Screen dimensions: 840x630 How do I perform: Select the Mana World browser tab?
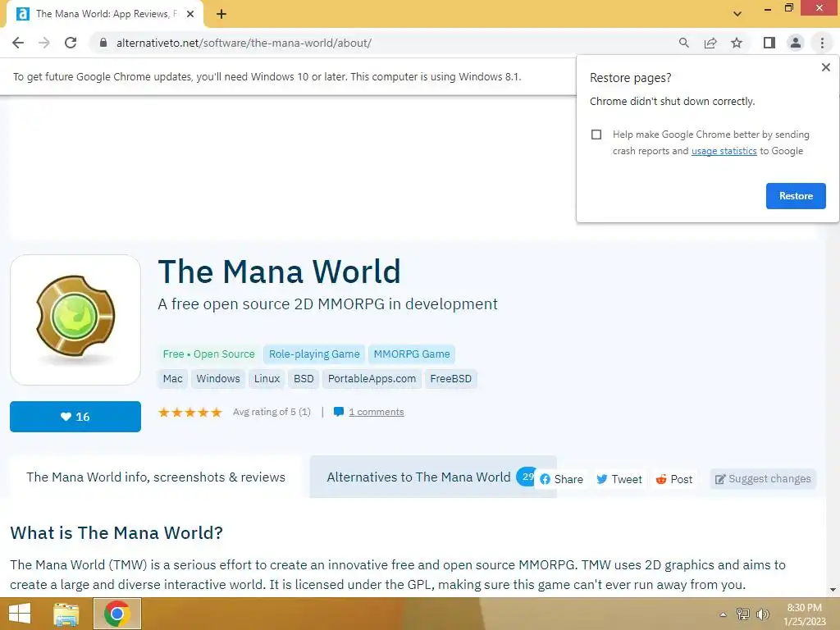104,14
